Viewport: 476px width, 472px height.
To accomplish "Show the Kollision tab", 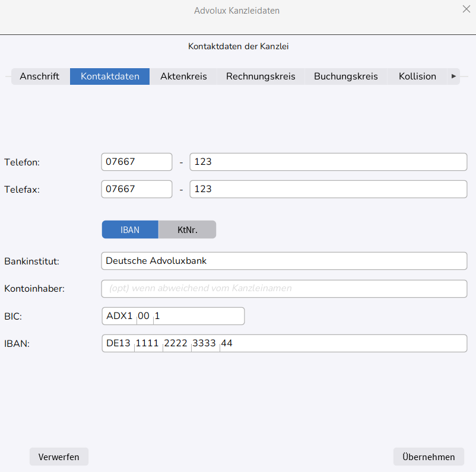I will click(x=417, y=76).
